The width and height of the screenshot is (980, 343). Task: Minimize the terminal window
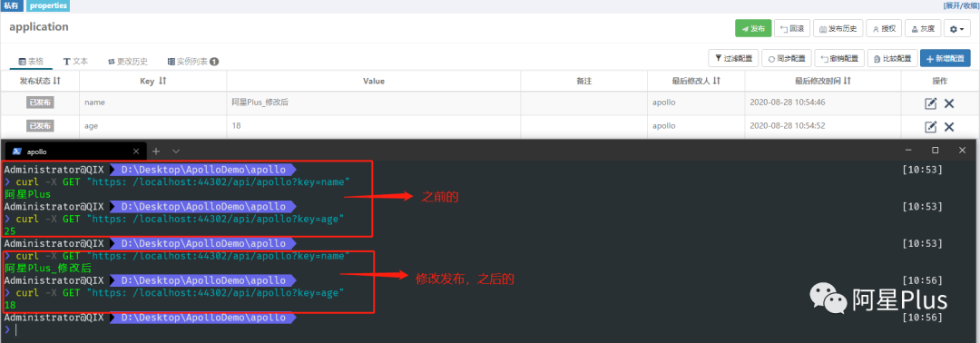[907, 150]
